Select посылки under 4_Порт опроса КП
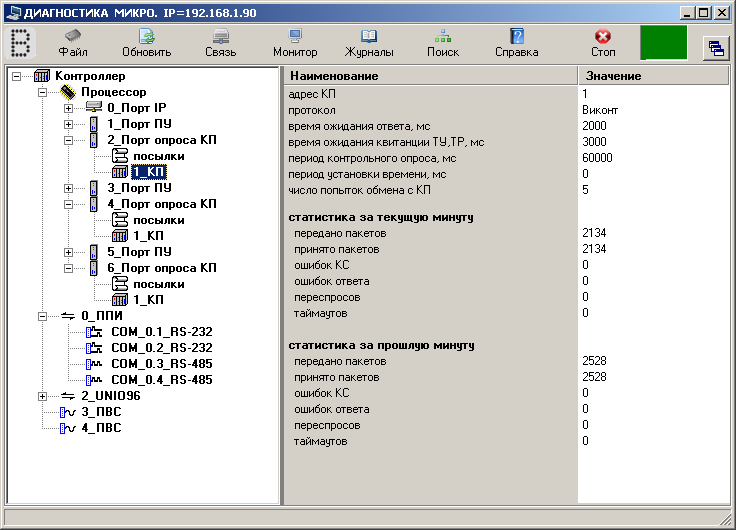 pos(158,220)
